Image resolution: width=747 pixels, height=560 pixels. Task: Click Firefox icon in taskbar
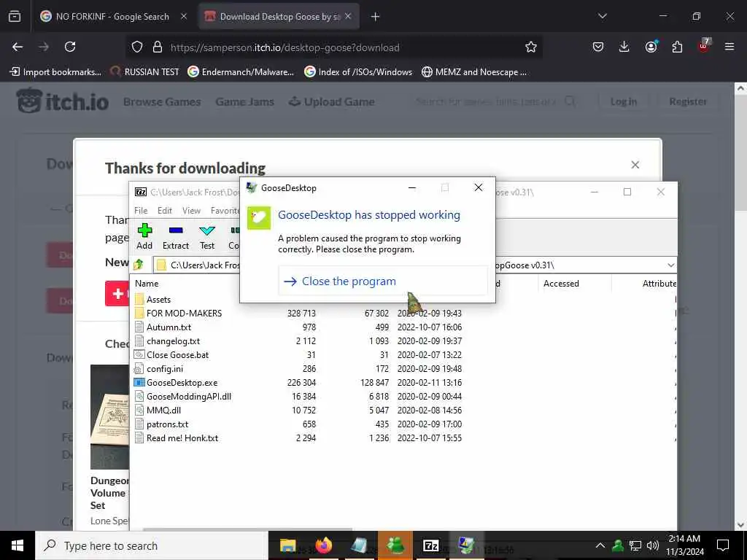click(323, 545)
